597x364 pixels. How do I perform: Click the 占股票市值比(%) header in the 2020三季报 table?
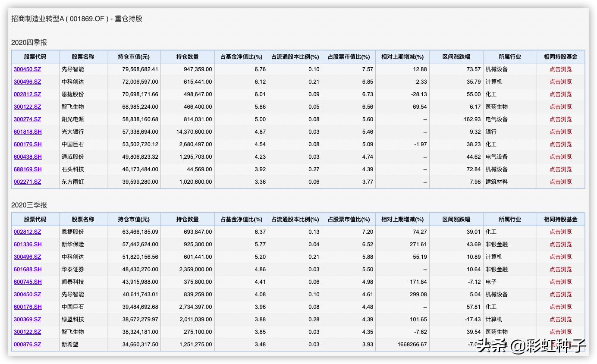pyautogui.click(x=349, y=219)
